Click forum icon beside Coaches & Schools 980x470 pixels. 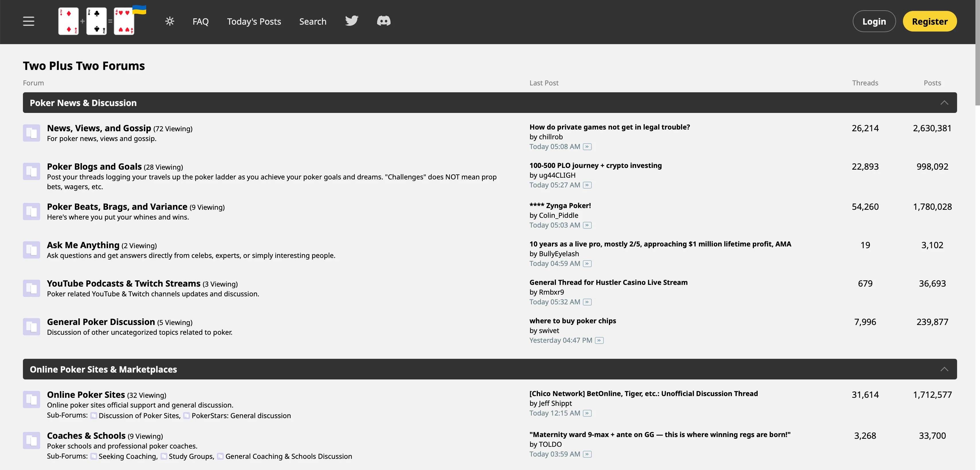pos(32,440)
